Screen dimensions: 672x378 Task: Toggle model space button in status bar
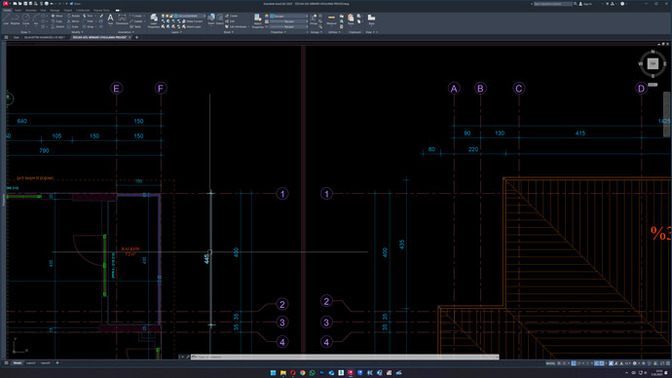(x=550, y=363)
